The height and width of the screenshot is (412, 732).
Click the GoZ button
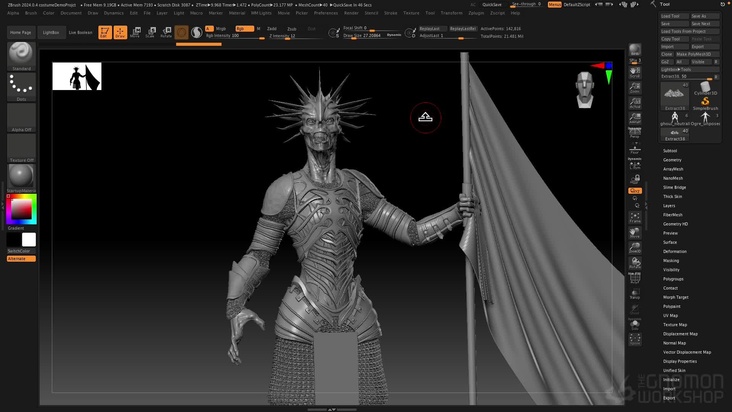[x=666, y=62]
